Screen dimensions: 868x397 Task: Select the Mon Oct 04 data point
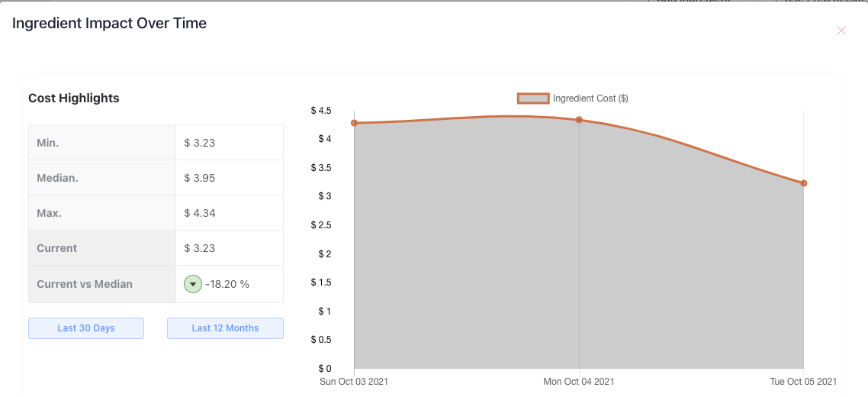tap(579, 120)
